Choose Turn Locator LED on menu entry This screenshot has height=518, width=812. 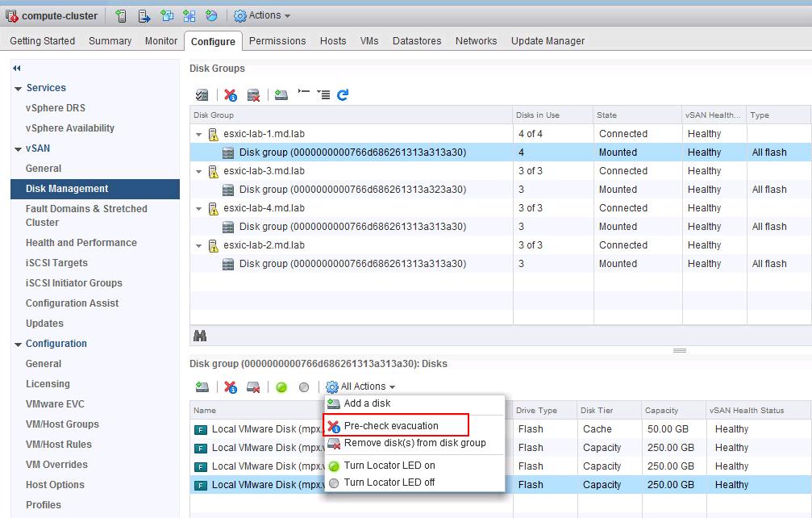[x=414, y=466]
